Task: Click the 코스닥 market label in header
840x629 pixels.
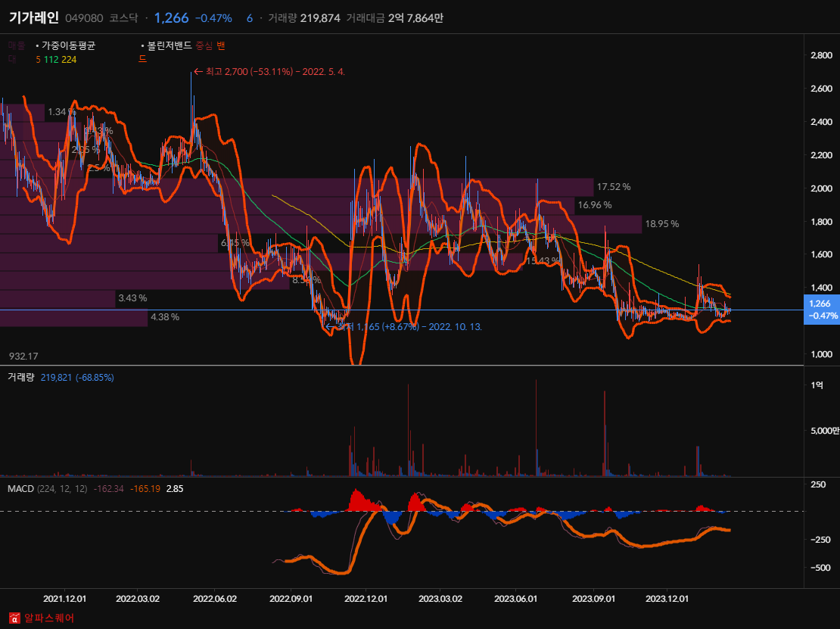Action: pyautogui.click(x=123, y=18)
